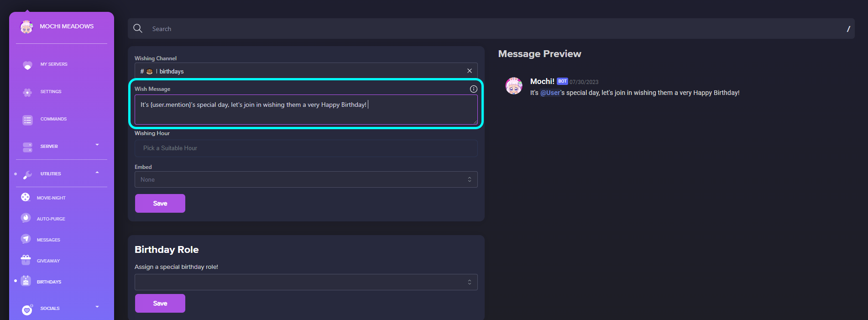Click the search magnifier icon
Screen dimensions: 868x320
(x=138, y=28)
